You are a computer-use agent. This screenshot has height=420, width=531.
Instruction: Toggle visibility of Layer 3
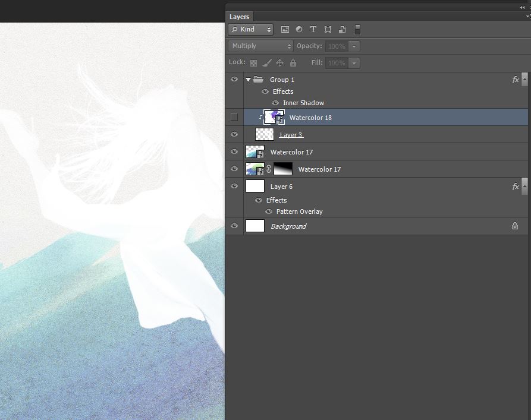tap(234, 134)
